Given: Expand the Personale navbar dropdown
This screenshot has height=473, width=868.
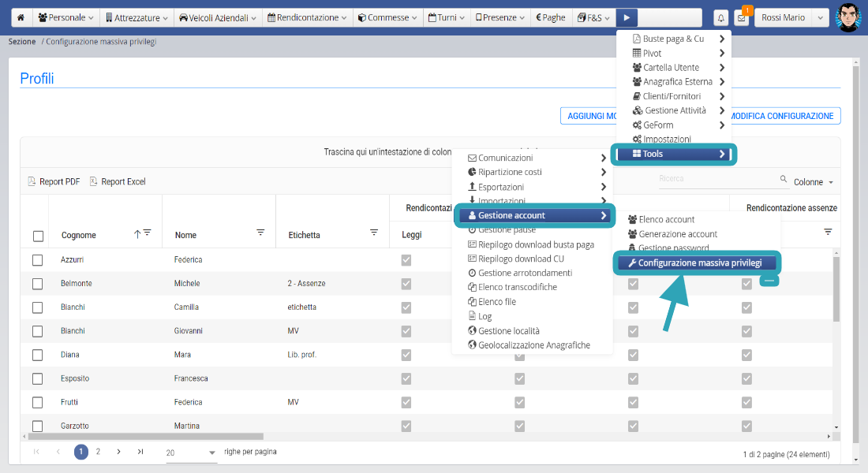Looking at the screenshot, I should [x=65, y=17].
